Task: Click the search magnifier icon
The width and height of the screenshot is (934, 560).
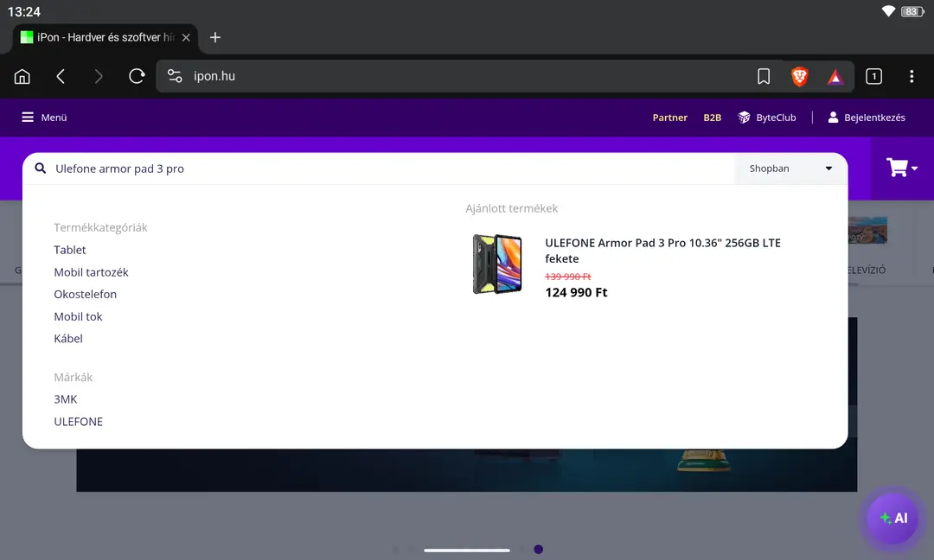Action: [x=40, y=169]
